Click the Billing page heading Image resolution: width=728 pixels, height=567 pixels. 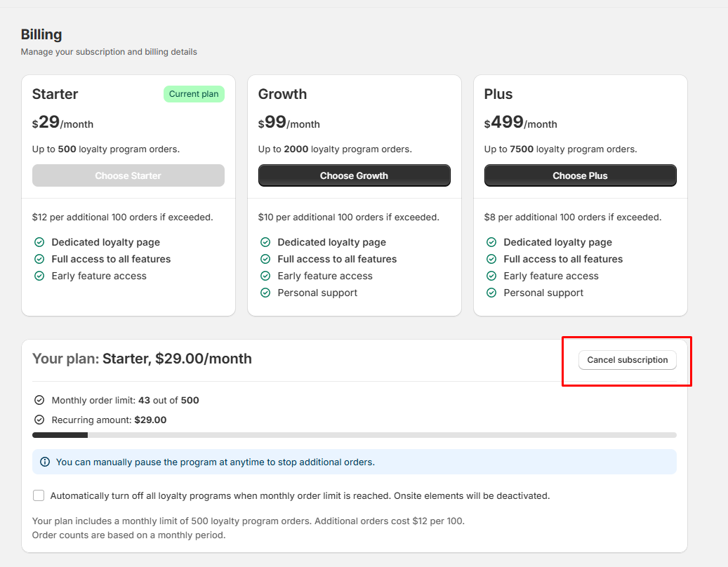pos(41,34)
